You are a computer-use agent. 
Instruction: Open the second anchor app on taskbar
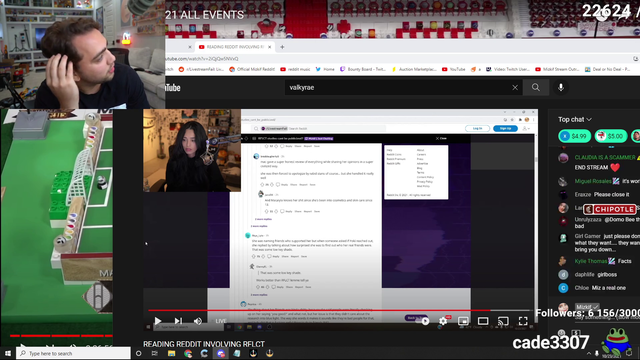point(269,353)
